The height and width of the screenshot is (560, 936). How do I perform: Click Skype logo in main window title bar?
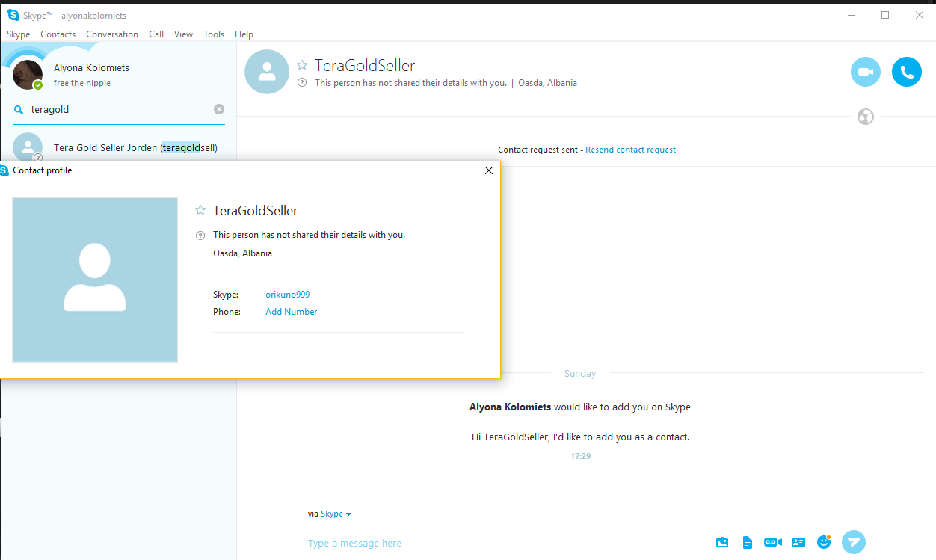(13, 15)
